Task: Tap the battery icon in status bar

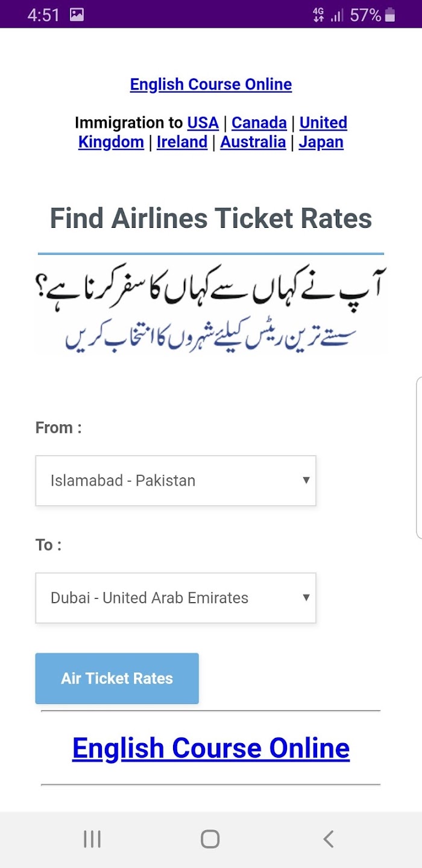Action: click(390, 14)
